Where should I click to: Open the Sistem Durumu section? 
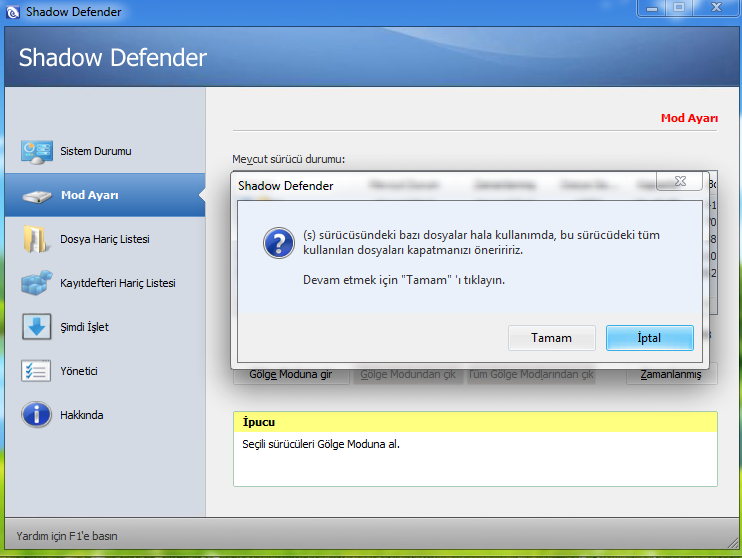(105, 151)
